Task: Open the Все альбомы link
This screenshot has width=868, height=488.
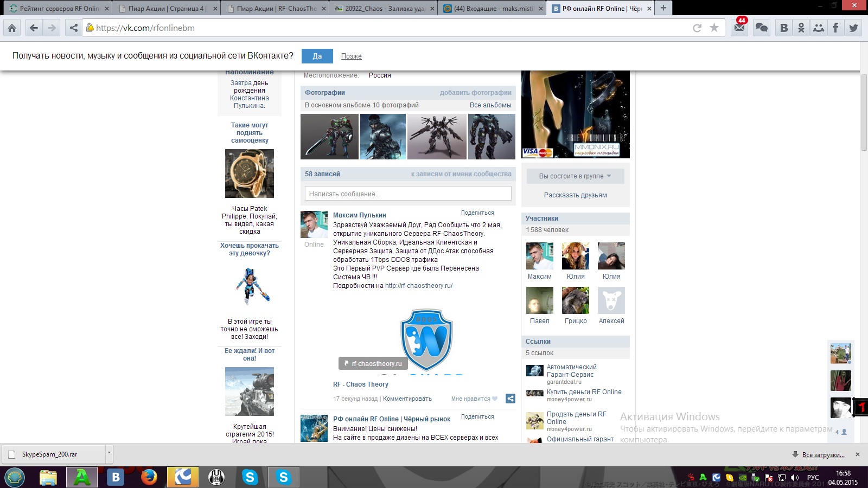Action: click(x=490, y=105)
